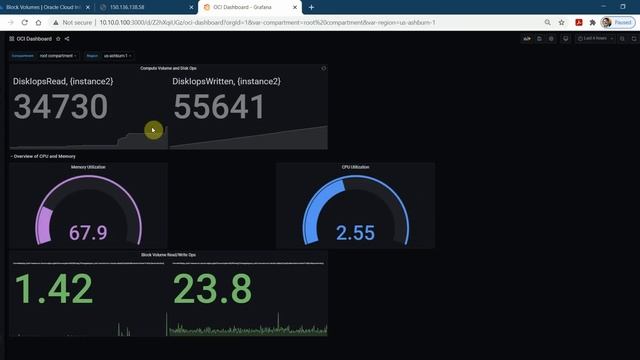Click the zoom out time range icon
This screenshot has height=360, width=640.
[x=622, y=39]
